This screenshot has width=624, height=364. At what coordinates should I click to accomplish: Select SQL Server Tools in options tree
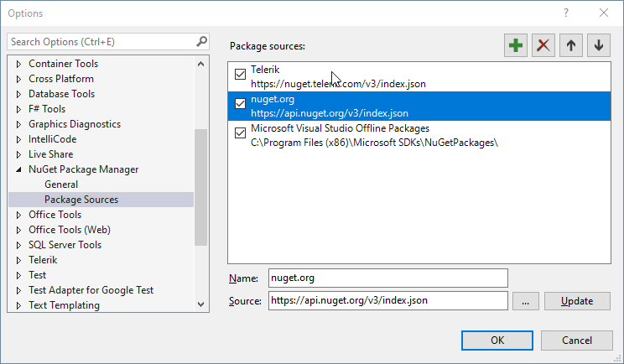[x=65, y=245]
